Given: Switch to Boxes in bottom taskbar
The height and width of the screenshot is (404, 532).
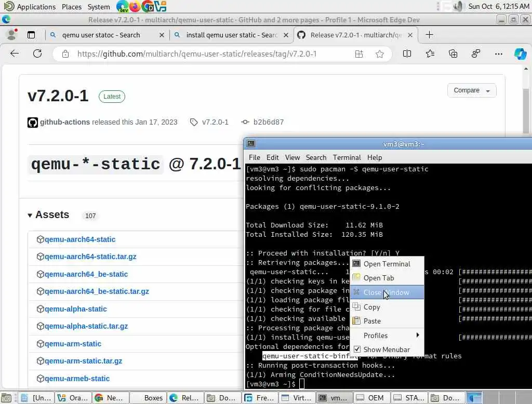Looking at the screenshot, I should (148, 398).
